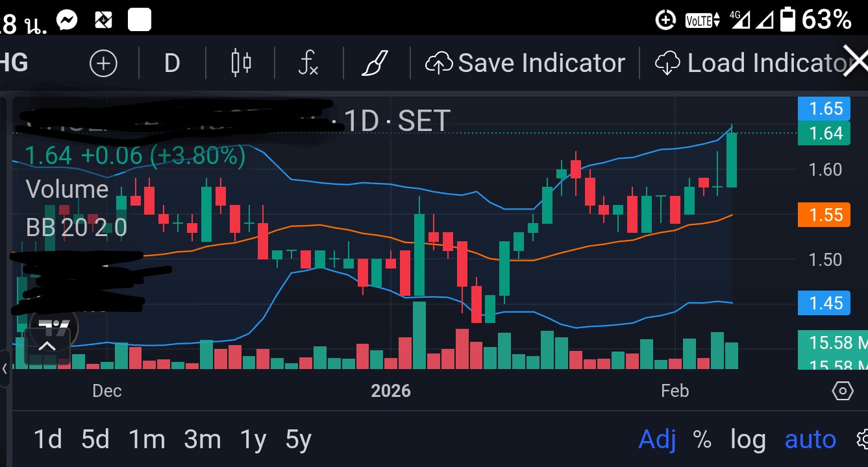Image resolution: width=868 pixels, height=467 pixels.
Task: Open the candlestick chart style icon
Action: 241,64
